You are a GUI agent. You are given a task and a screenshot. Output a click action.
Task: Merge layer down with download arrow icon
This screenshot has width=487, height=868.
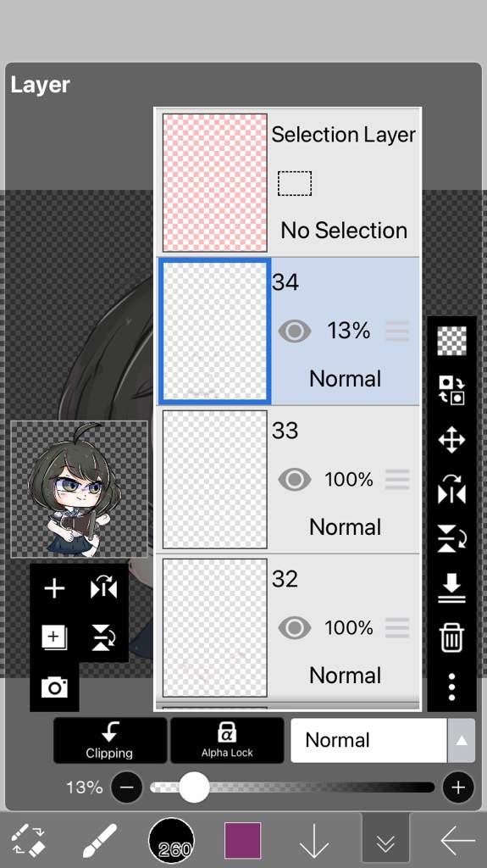(x=451, y=588)
